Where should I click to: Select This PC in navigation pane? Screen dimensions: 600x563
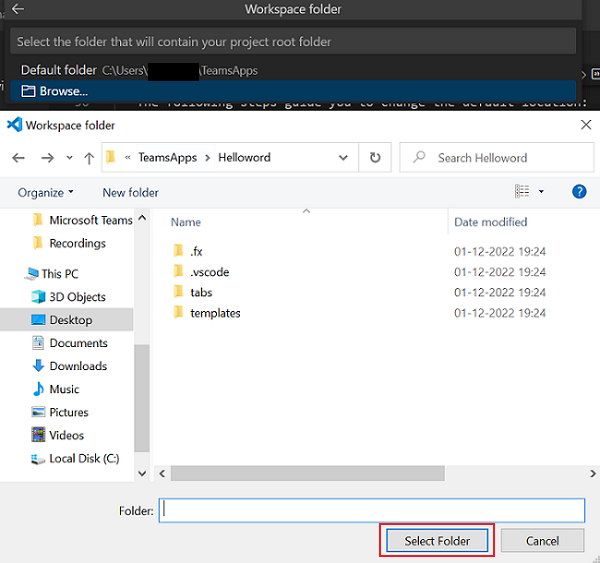tap(52, 274)
